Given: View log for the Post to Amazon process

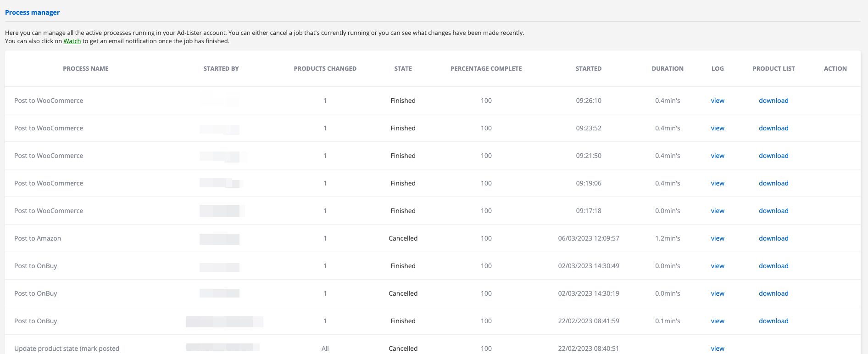Looking at the screenshot, I should (x=718, y=238).
